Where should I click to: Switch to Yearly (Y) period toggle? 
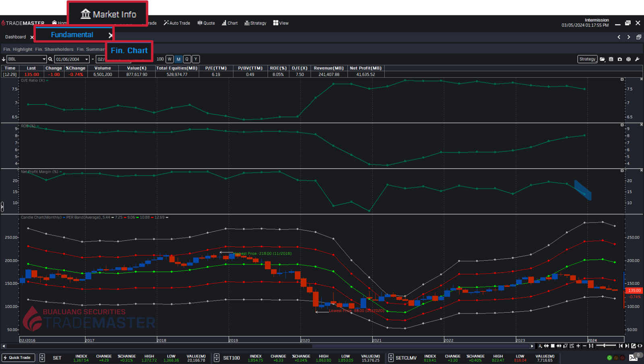point(196,59)
